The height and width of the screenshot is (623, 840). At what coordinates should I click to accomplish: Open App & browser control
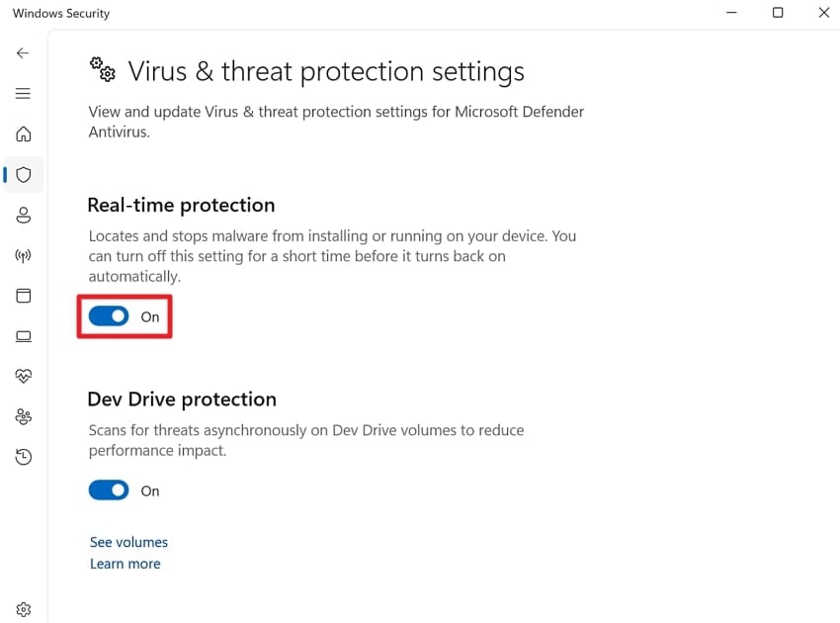tap(23, 296)
